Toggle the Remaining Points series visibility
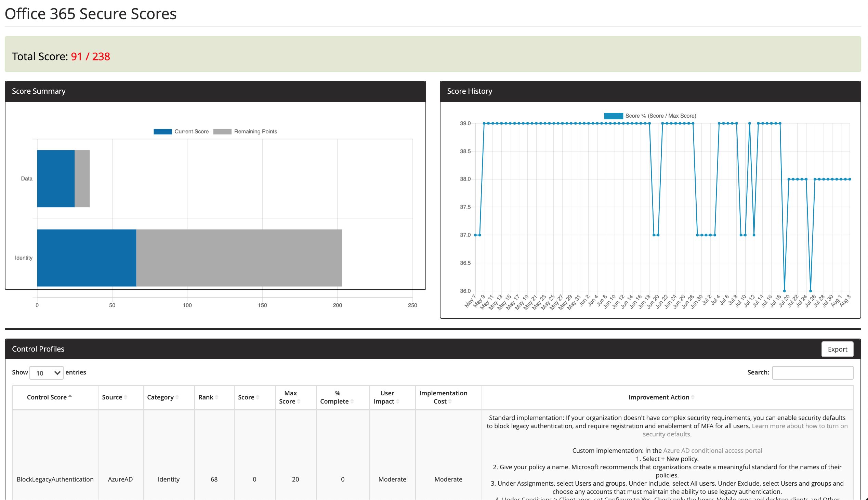 click(x=255, y=131)
